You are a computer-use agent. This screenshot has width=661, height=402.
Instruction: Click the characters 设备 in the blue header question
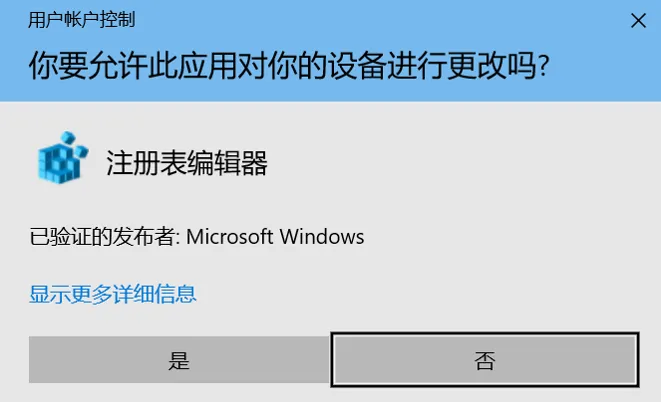357,65
